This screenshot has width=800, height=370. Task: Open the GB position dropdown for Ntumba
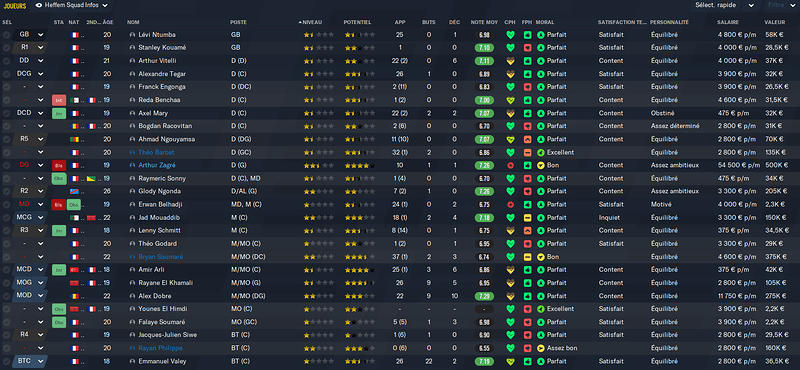click(30, 35)
